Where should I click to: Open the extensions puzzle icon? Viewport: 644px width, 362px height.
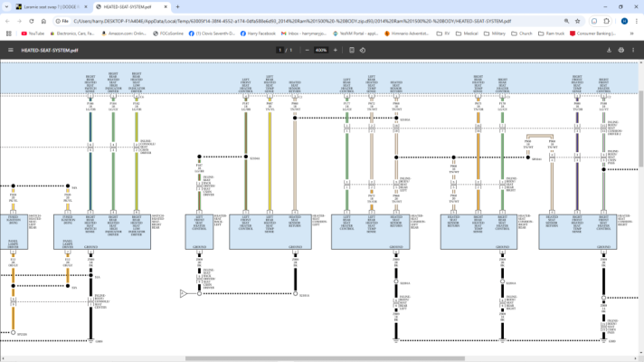(607, 21)
